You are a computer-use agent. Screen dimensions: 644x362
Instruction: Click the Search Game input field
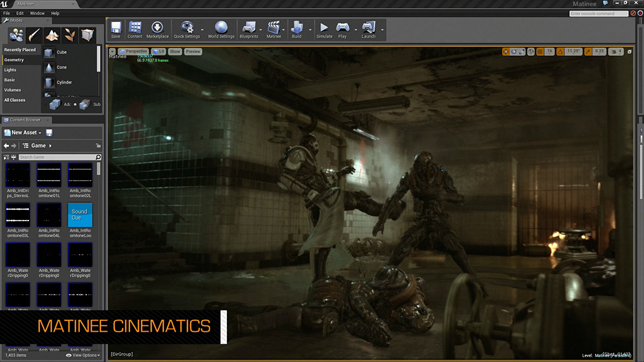pos(56,157)
